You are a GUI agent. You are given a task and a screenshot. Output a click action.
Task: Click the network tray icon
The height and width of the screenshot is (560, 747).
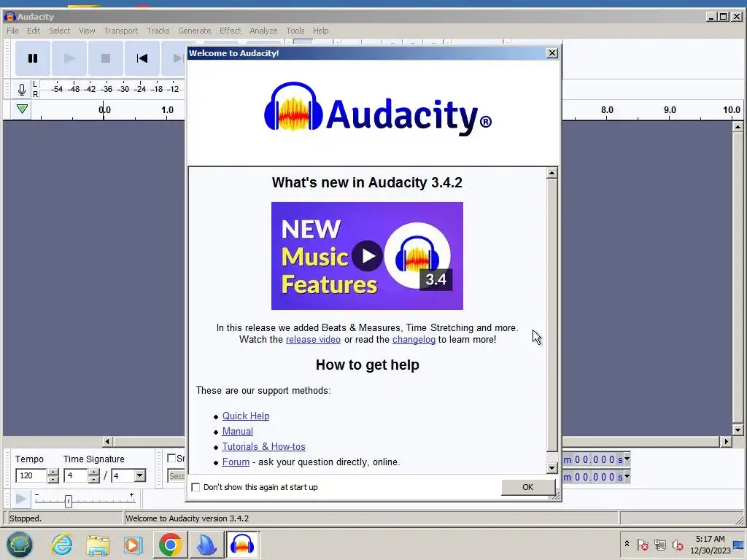[659, 544]
